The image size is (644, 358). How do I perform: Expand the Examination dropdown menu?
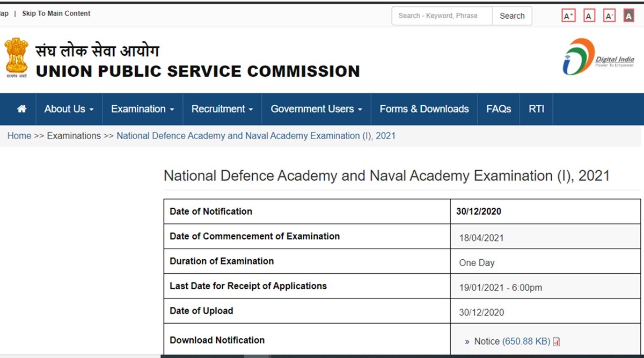(142, 109)
